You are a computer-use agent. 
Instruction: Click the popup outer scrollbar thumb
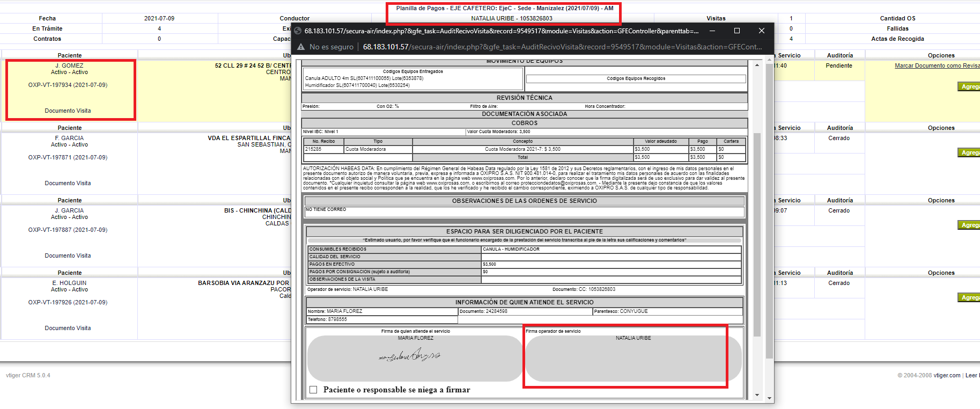point(769,211)
